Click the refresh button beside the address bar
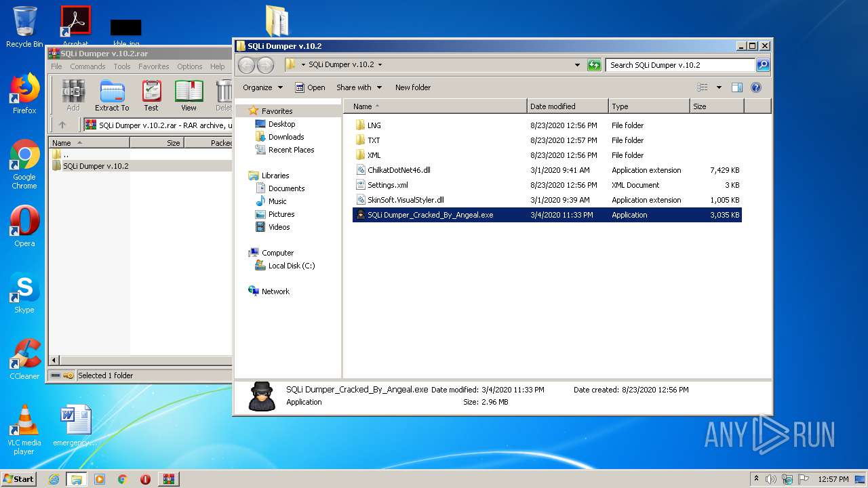 pos(594,65)
